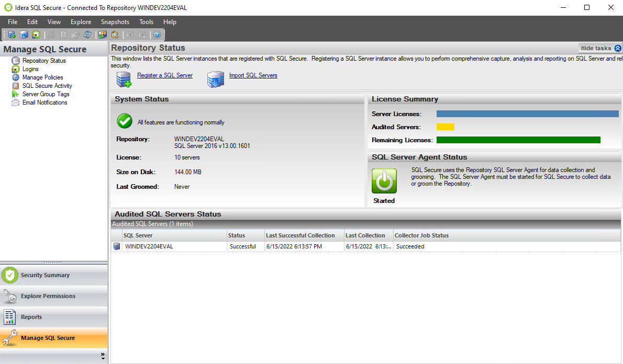623x364 pixels.
Task: Click the green SQL Server Agent power icon
Action: pyautogui.click(x=384, y=180)
